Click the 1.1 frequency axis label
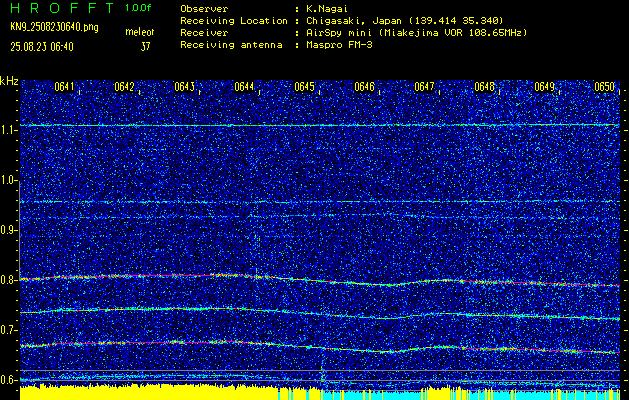This screenshot has width=629, height=400. pyautogui.click(x=8, y=130)
